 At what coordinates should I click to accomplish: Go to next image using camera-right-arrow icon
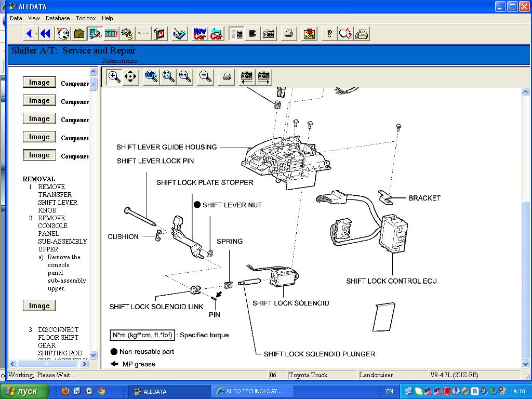click(x=263, y=76)
